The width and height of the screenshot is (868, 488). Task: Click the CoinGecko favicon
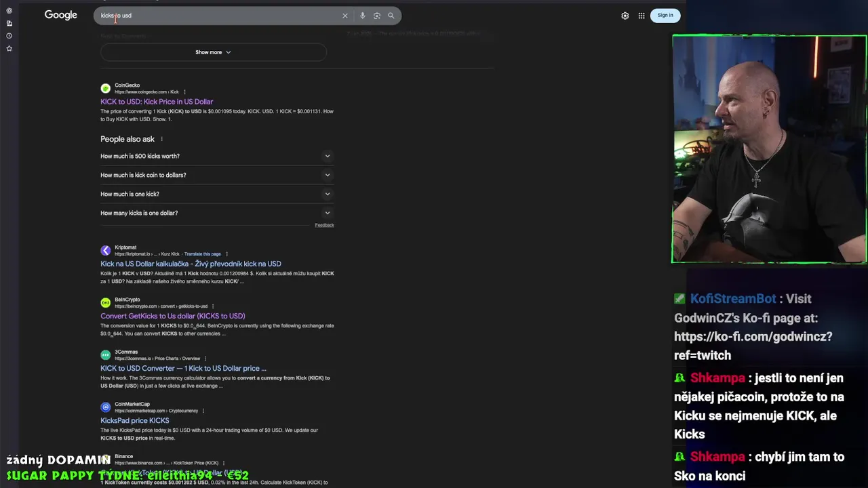105,88
